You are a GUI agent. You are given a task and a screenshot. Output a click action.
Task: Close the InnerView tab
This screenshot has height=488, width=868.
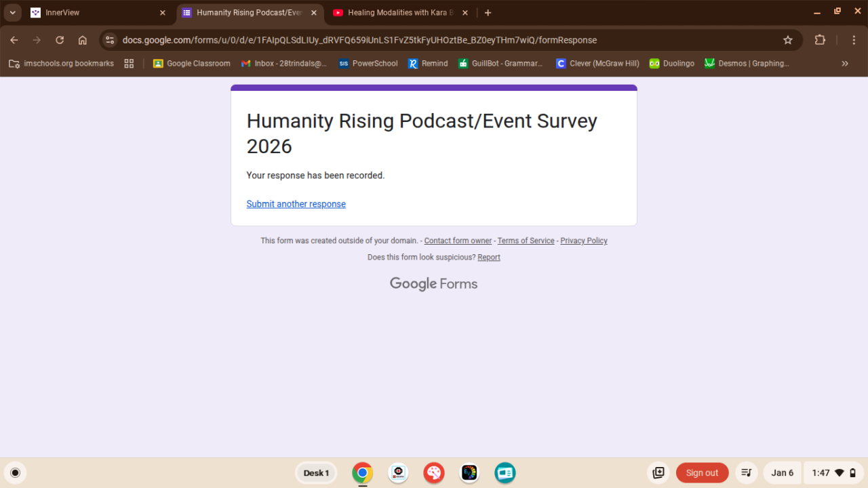(x=163, y=13)
